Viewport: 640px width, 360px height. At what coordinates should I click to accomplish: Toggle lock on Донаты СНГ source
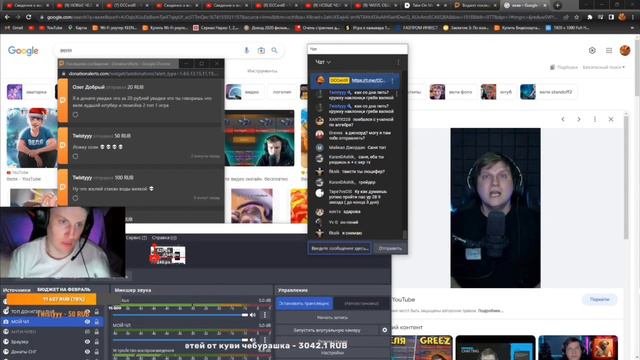(x=97, y=351)
